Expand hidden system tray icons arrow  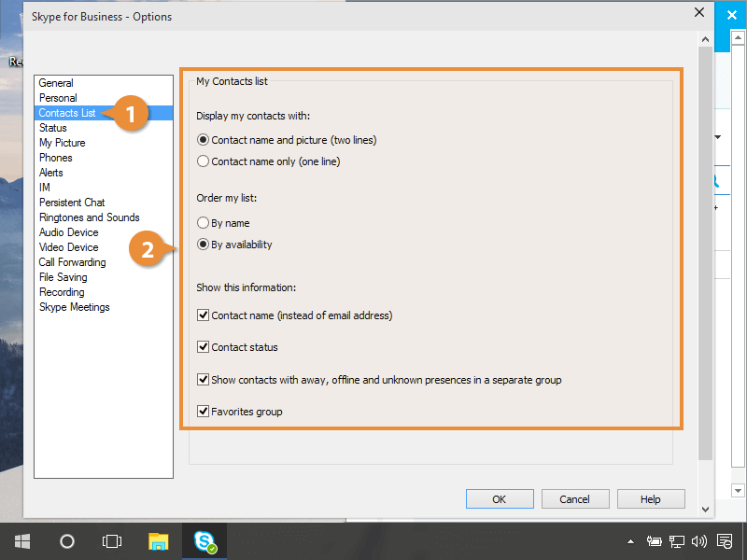point(631,540)
